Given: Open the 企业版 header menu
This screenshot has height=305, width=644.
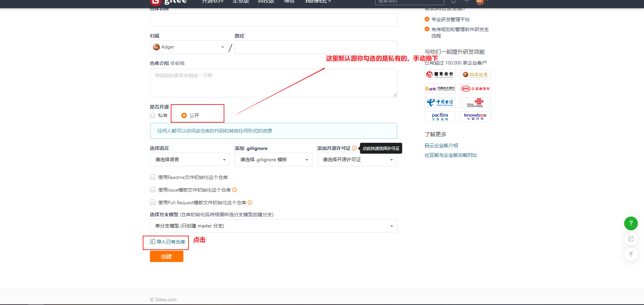Looking at the screenshot, I should 241,2.
